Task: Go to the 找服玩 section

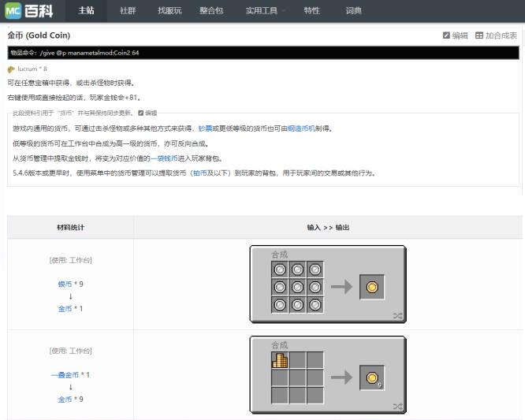Action: (169, 11)
